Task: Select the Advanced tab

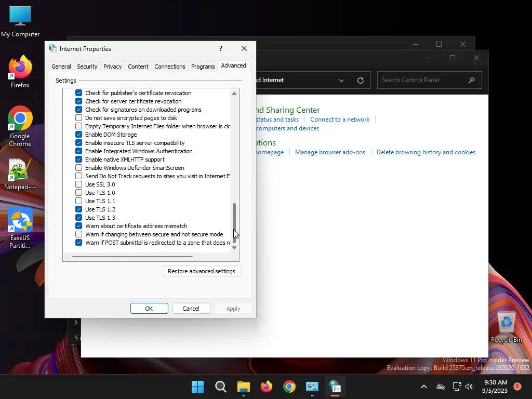Action: [233, 66]
